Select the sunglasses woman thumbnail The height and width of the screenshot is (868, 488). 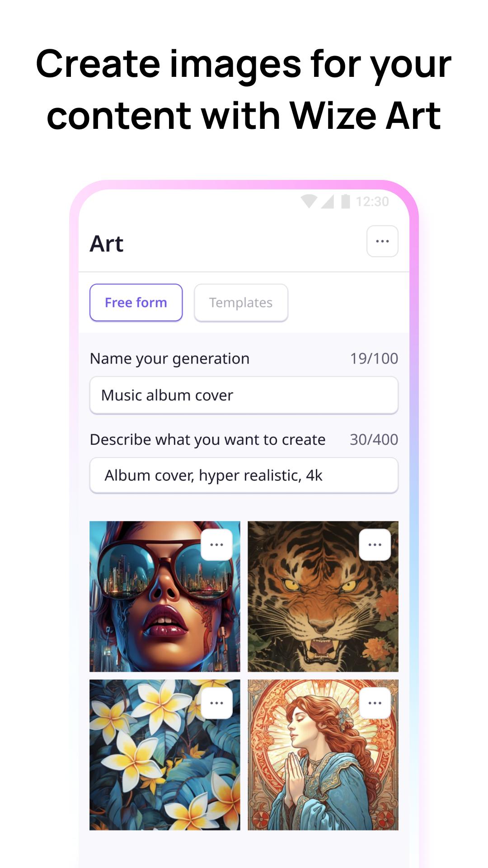pyautogui.click(x=165, y=596)
